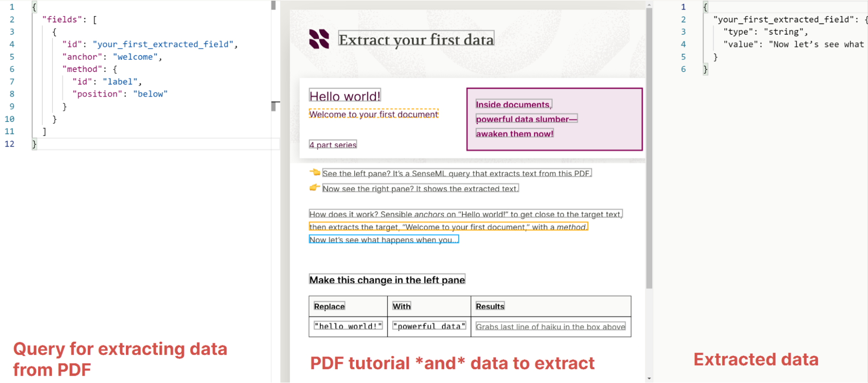Click the right-pointing hand emoji icon
The height and width of the screenshot is (383, 868).
pos(315,187)
